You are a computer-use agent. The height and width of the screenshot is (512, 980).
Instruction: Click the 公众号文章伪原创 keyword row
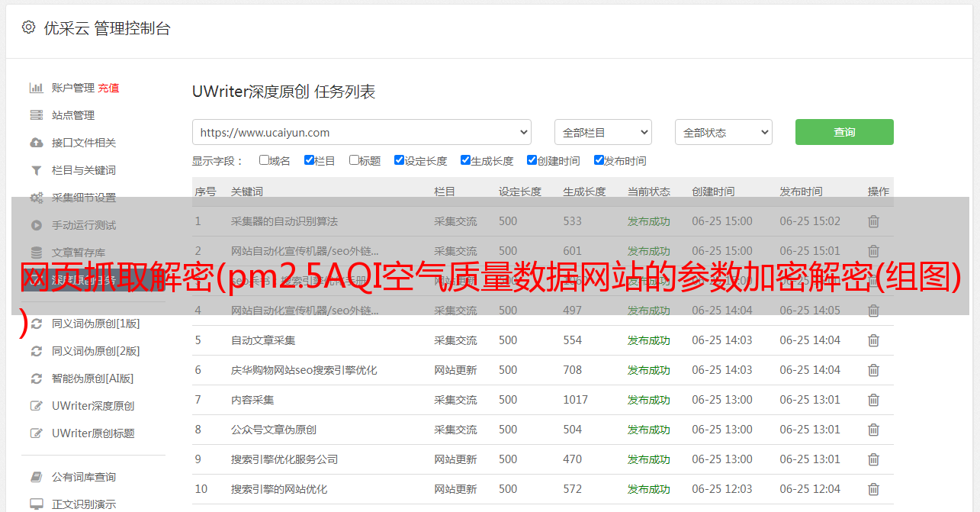coord(274,430)
